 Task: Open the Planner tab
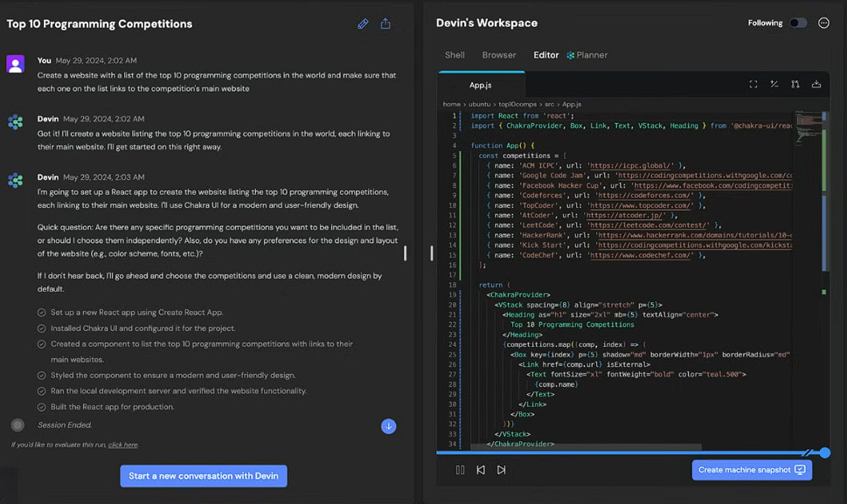pos(587,55)
